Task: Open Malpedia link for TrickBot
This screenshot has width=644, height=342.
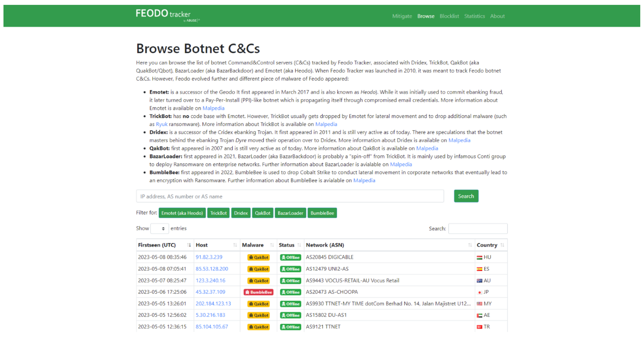Action: 326,124
